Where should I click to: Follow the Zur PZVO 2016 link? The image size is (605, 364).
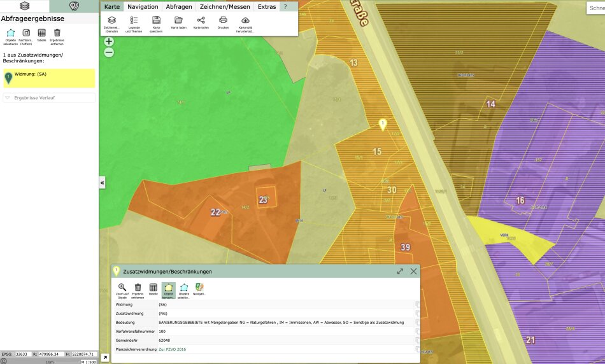point(172,349)
